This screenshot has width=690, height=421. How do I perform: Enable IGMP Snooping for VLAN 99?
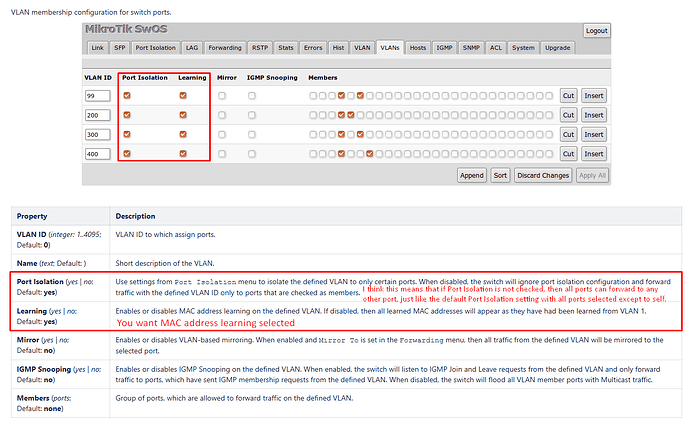[252, 95]
